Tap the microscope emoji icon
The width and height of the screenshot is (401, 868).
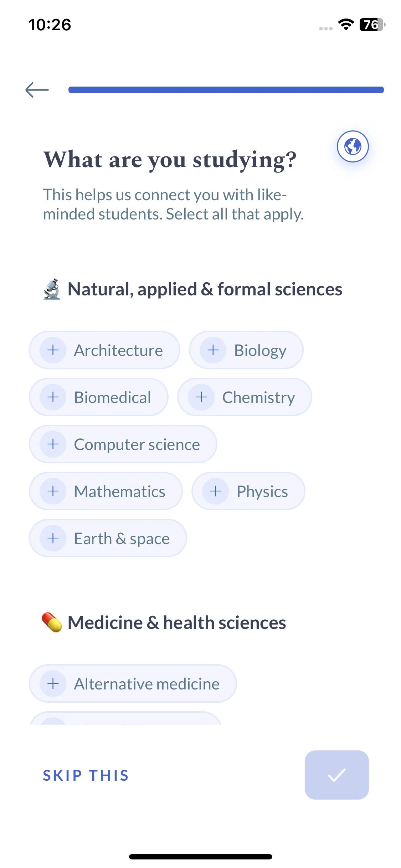52,289
